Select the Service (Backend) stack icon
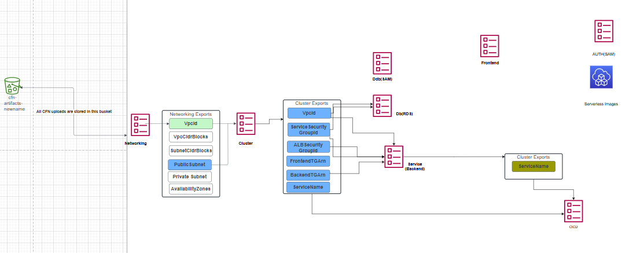 pyautogui.click(x=394, y=157)
